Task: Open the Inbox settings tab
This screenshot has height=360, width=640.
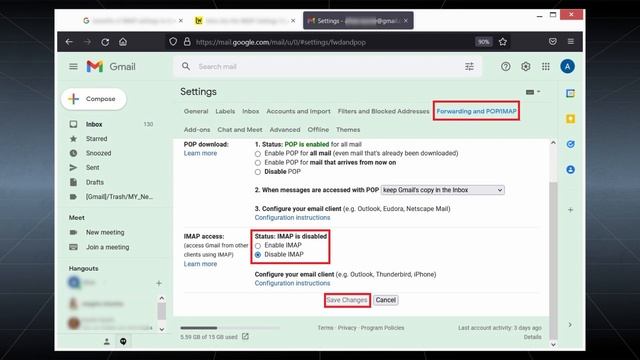Action: point(251,111)
